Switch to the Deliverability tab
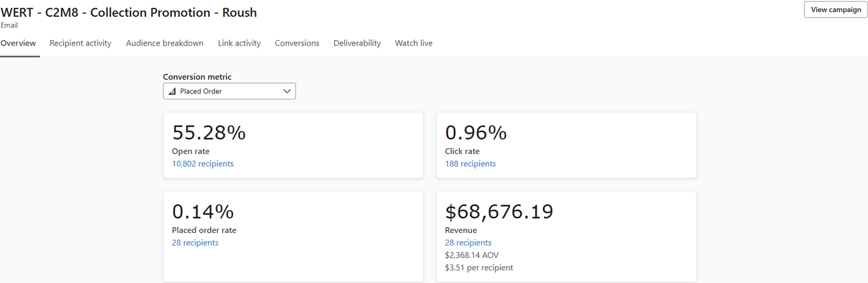The image size is (868, 283). click(357, 43)
